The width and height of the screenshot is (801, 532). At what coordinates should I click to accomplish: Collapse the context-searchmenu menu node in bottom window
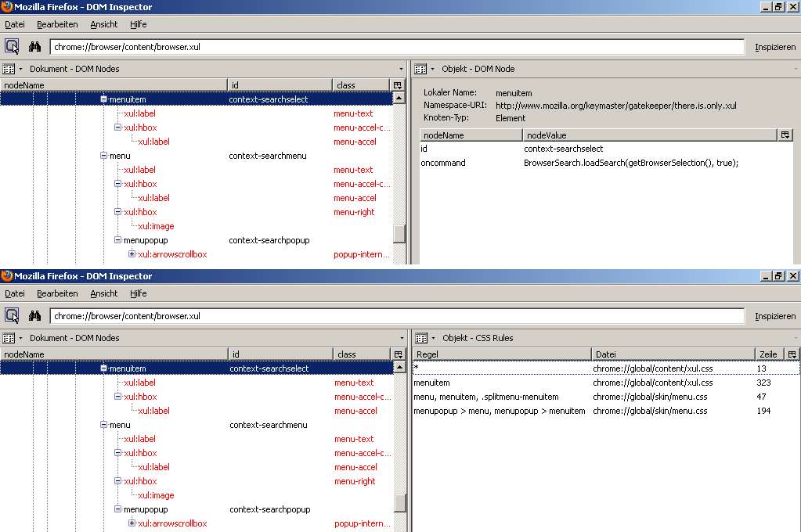click(103, 424)
